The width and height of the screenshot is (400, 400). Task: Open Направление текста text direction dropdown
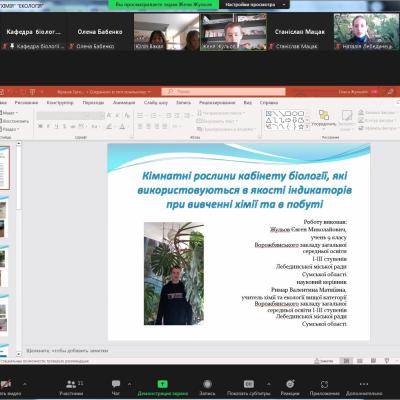pyautogui.click(x=221, y=113)
